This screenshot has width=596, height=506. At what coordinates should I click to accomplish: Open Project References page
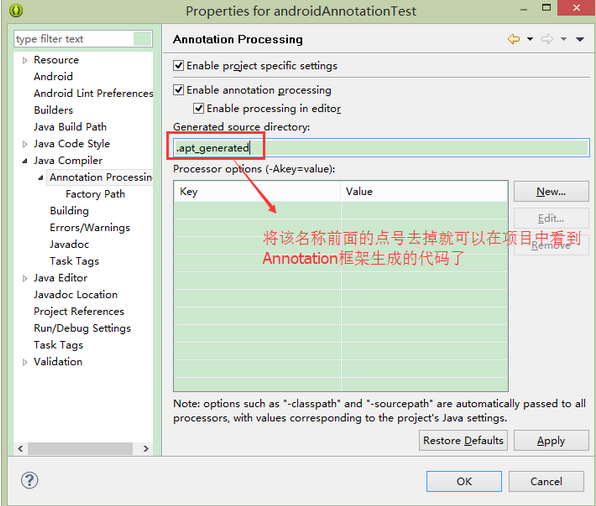(79, 311)
